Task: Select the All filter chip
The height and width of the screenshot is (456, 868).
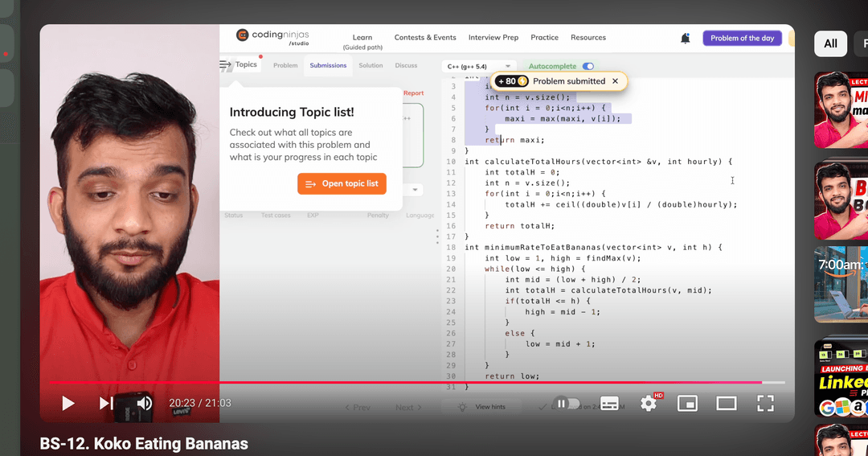Action: pos(830,43)
